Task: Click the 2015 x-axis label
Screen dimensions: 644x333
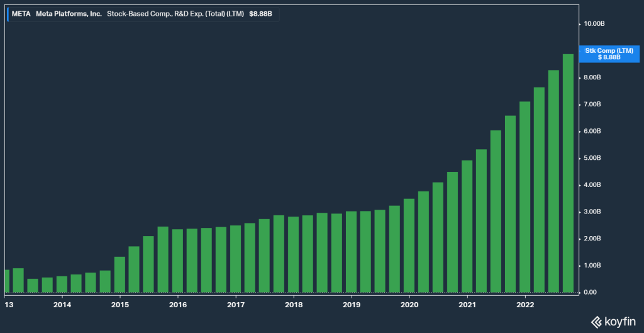Action: [120, 305]
